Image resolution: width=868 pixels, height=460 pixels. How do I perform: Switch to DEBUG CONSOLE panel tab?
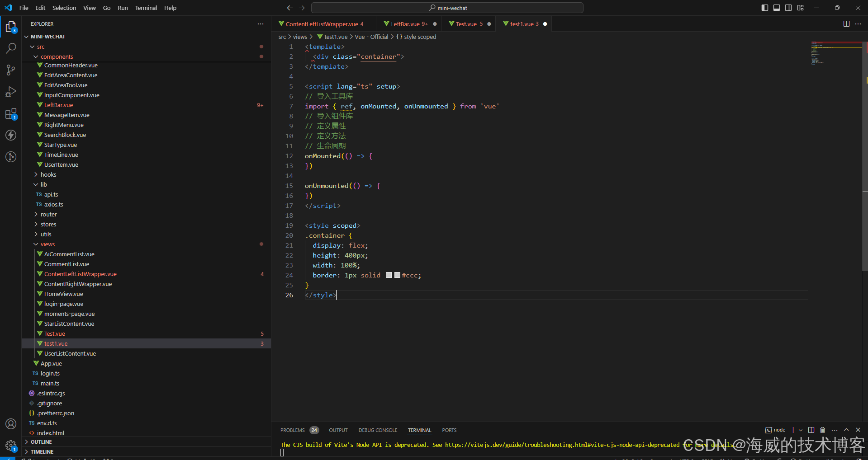pos(378,430)
